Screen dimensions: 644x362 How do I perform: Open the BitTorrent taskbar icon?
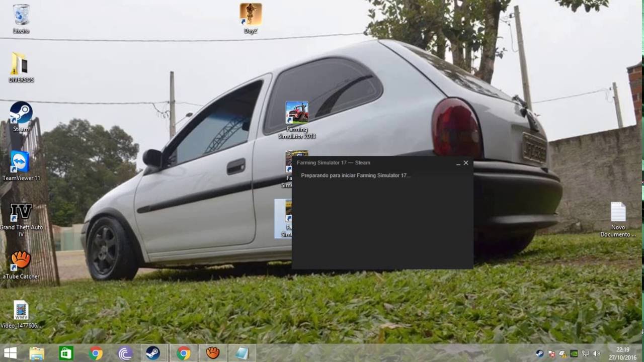(125, 353)
